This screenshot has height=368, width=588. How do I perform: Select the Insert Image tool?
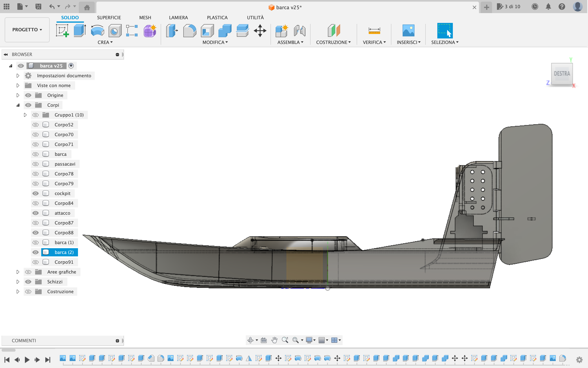point(409,31)
